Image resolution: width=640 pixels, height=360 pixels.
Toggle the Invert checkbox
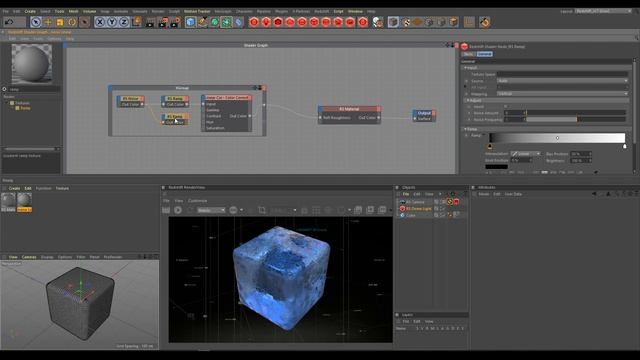(x=505, y=107)
